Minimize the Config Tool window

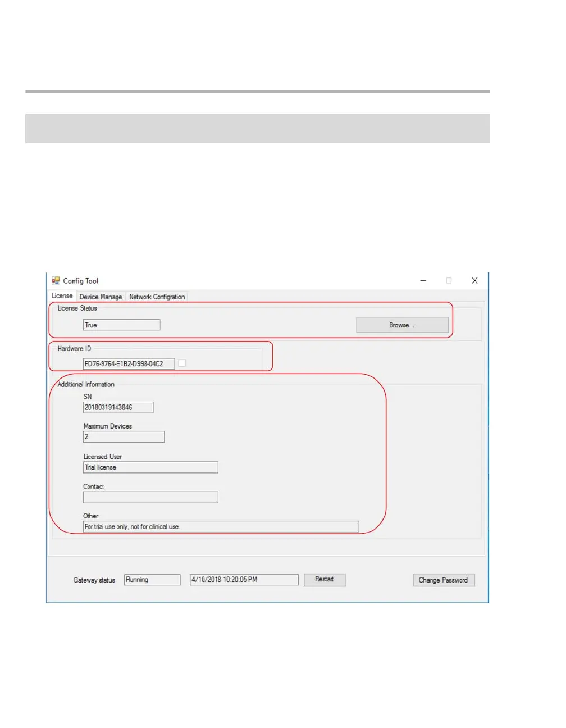click(x=423, y=280)
